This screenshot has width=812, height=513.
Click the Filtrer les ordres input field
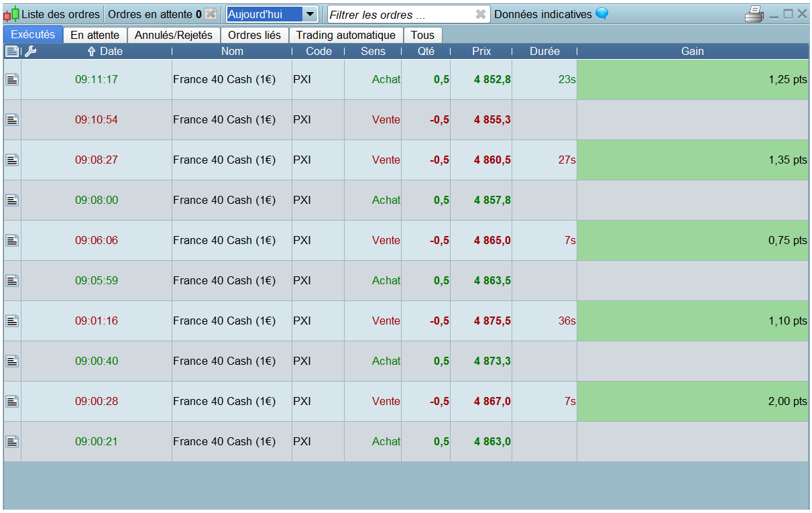pyautogui.click(x=401, y=14)
